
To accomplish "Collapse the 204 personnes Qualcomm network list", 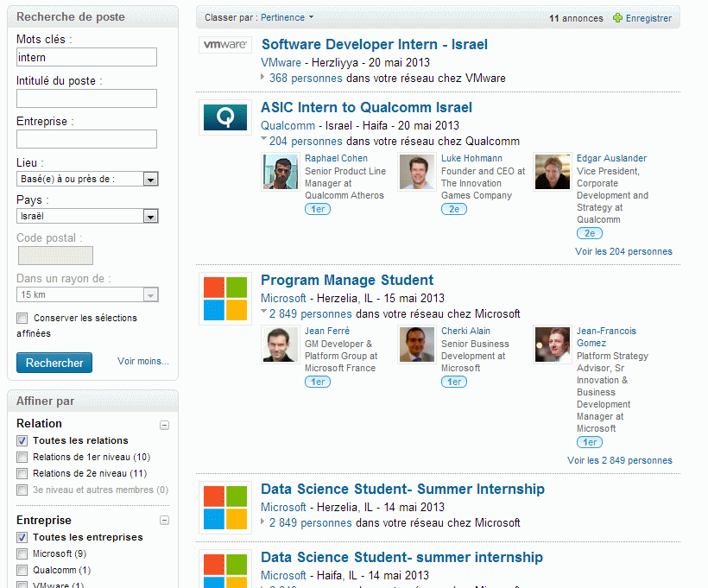I will coord(263,140).
